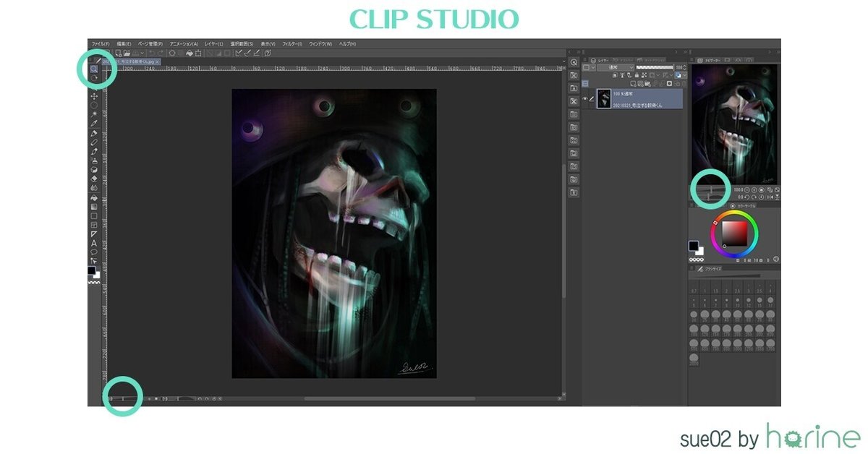Select the Gradient tool
This screenshot has width=868, height=454.
tap(94, 206)
